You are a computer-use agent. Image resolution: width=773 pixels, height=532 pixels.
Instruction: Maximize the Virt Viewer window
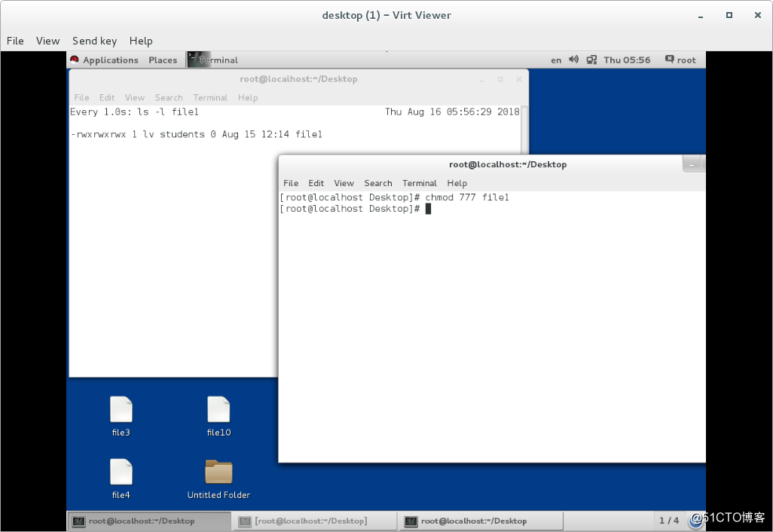[x=729, y=15]
